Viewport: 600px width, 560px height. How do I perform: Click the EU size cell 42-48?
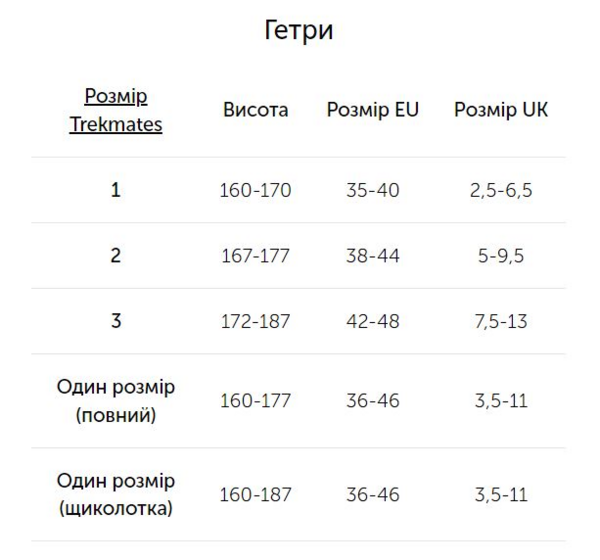click(x=373, y=321)
